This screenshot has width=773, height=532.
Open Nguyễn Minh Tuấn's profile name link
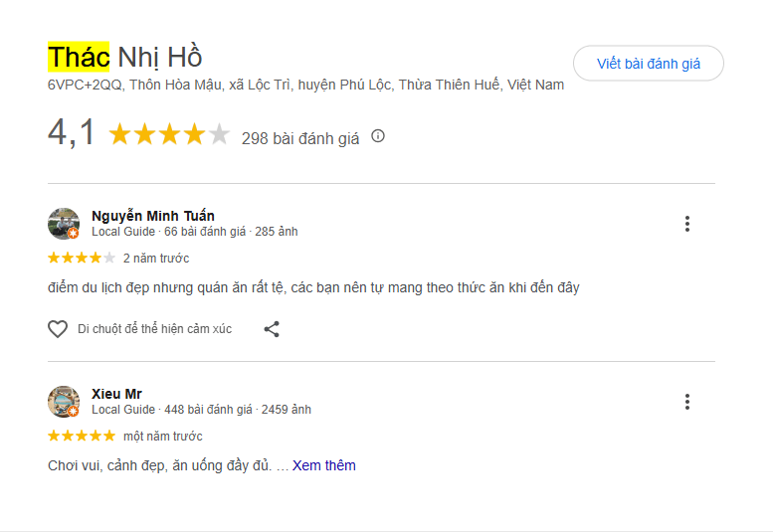(x=152, y=216)
